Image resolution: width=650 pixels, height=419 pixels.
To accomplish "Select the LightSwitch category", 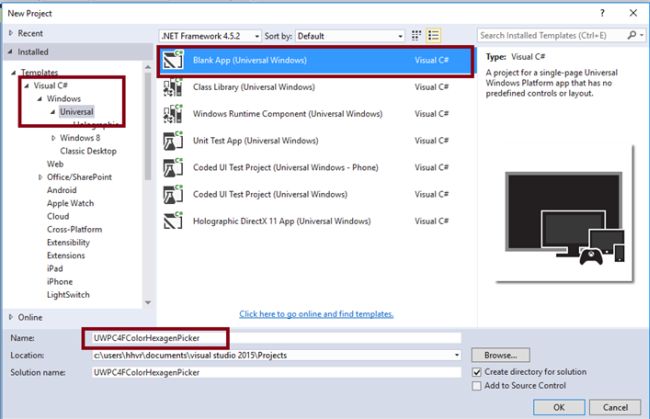I will click(x=68, y=295).
